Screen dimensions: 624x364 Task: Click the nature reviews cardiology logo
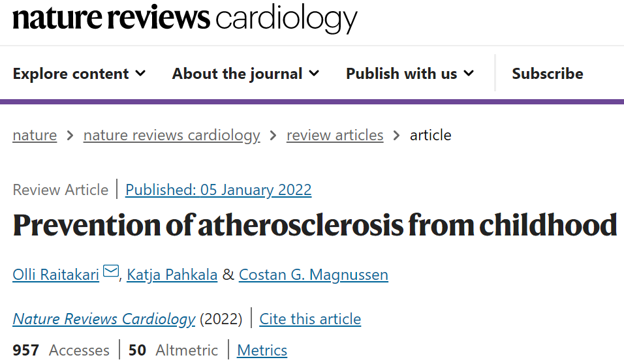[x=185, y=18]
